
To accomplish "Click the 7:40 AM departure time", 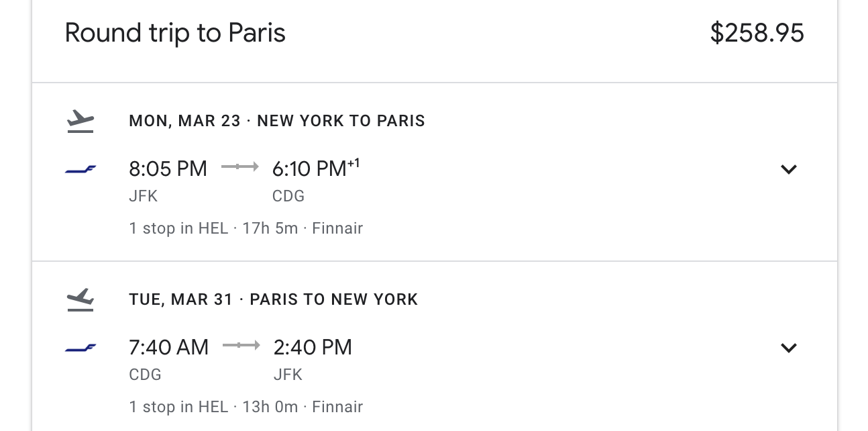I will 168,347.
